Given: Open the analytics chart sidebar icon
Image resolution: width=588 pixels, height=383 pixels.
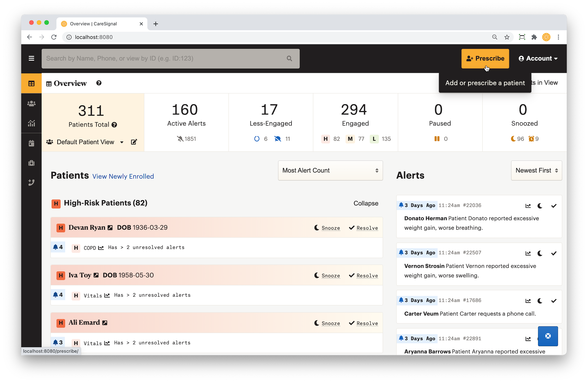Looking at the screenshot, I should 31,123.
